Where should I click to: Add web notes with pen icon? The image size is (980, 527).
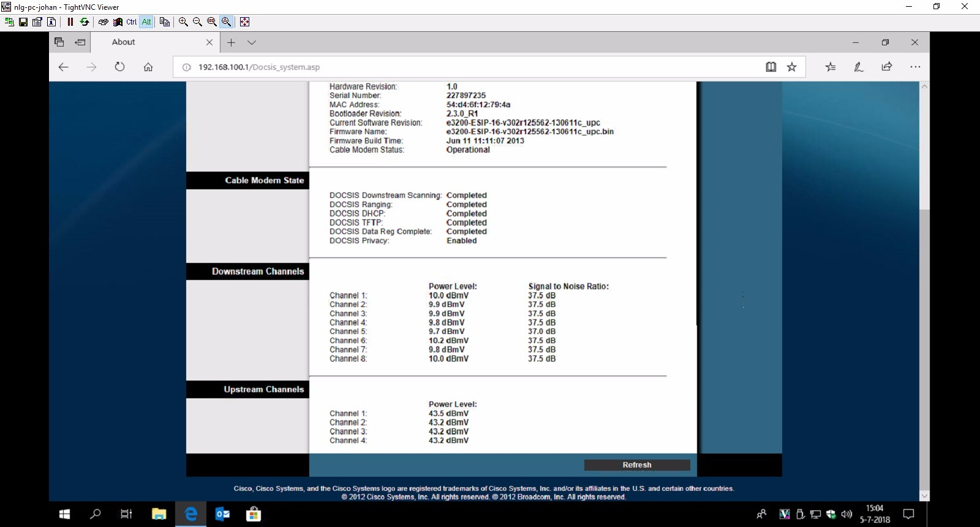859,67
